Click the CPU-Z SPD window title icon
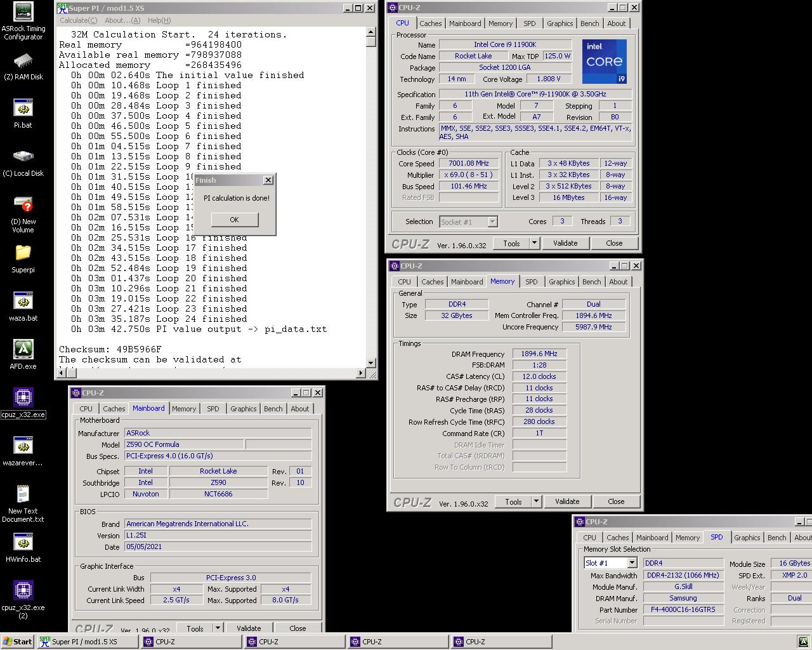Screen dimensions: 812x650 click(580, 522)
